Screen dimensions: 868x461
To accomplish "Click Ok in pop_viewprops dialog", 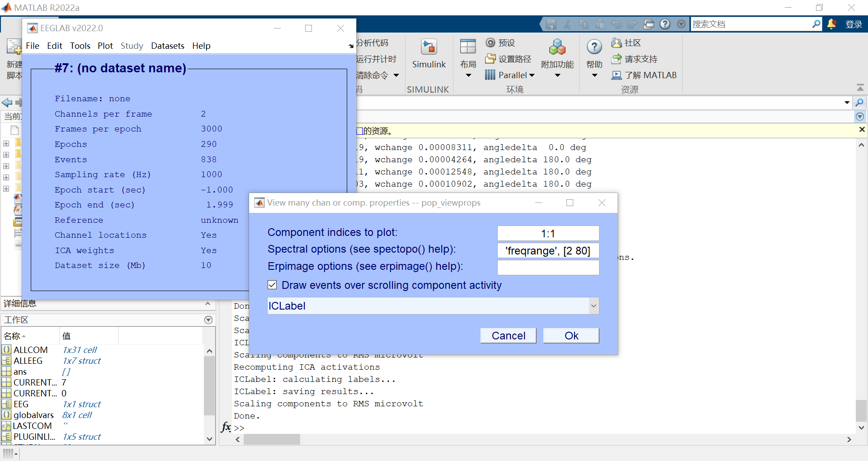I will [x=571, y=335].
